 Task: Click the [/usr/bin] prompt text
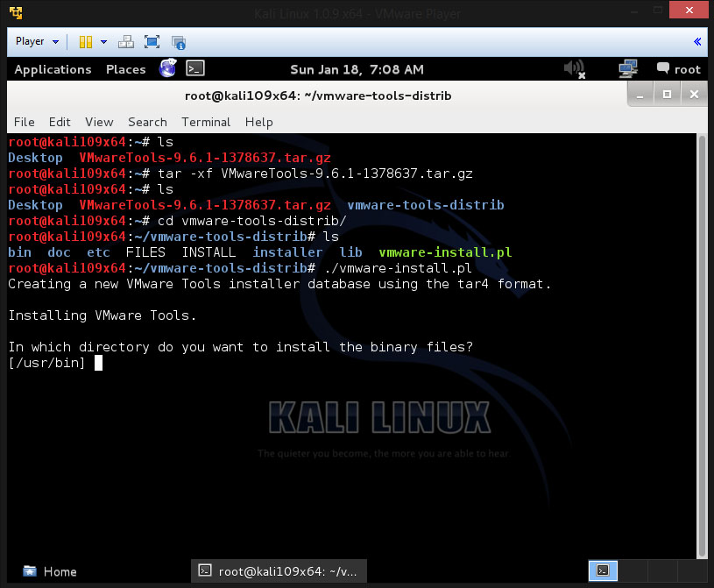coord(46,363)
